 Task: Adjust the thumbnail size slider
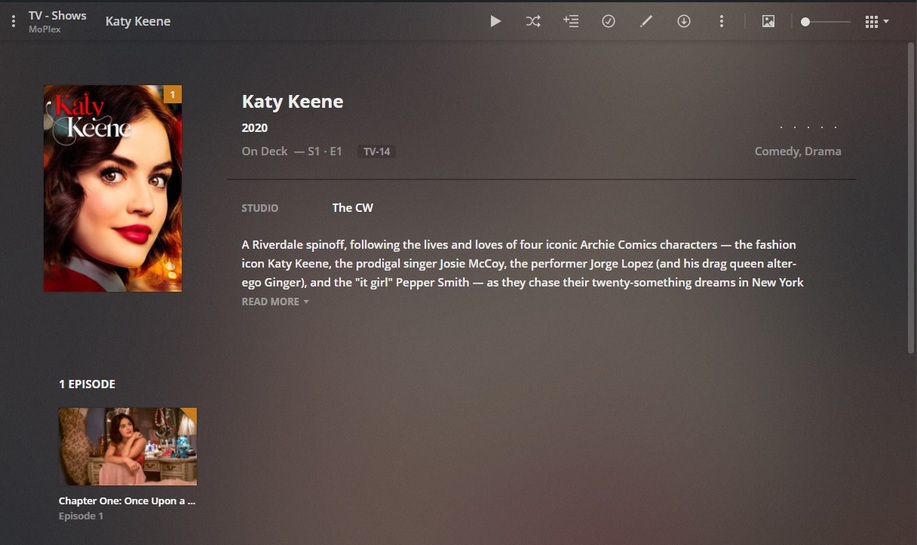point(826,22)
